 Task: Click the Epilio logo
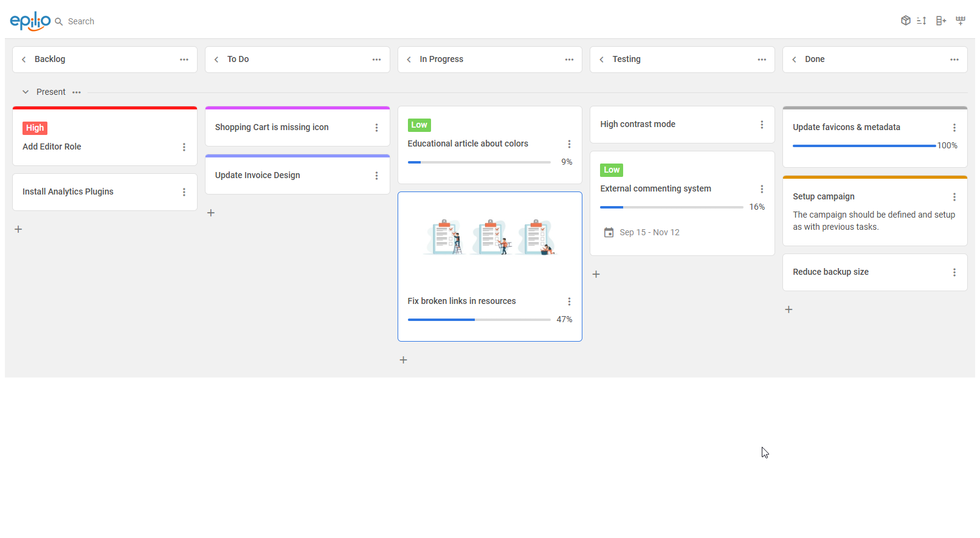pyautogui.click(x=30, y=21)
